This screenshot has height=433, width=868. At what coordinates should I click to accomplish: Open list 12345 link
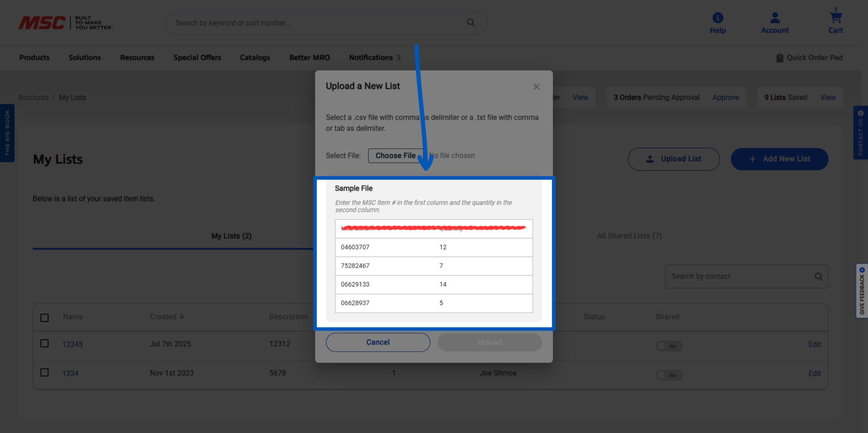(72, 344)
